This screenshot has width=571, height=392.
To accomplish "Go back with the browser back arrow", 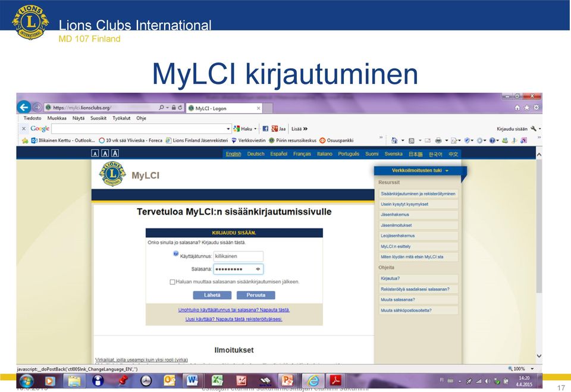I will click(x=24, y=108).
